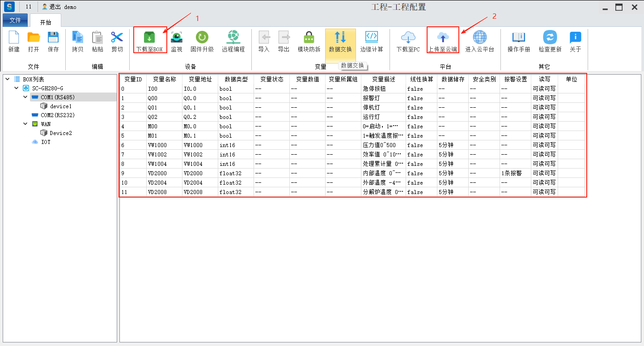Click 上传至云端 cloud upload icon

[x=442, y=38]
